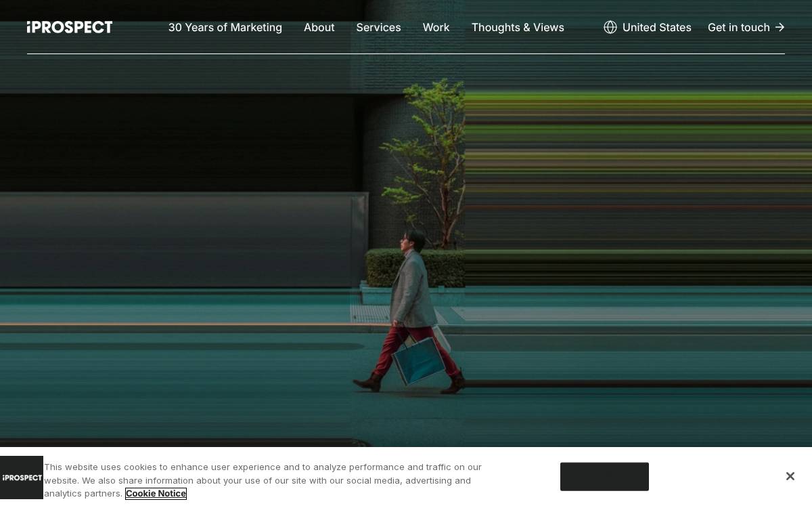Click the dark button in the cookie banner
This screenshot has width=812, height=508.
604,477
